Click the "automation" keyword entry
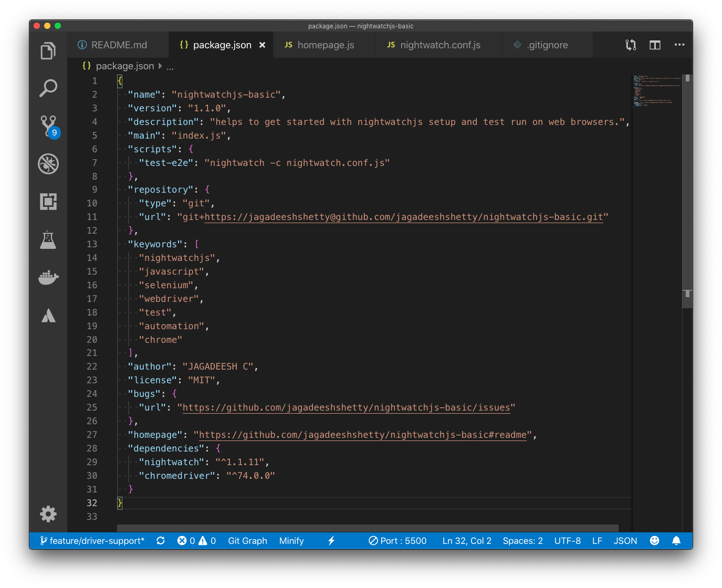 (x=172, y=326)
